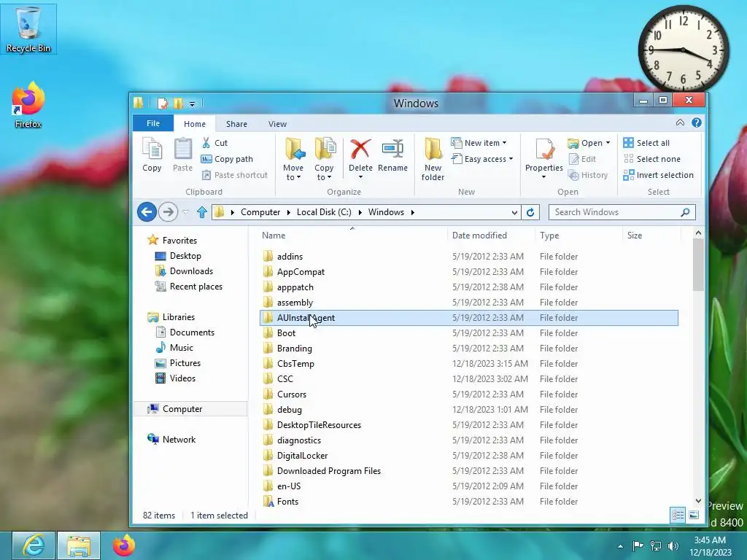Image resolution: width=747 pixels, height=560 pixels.
Task: Click the volume speaker tray icon
Action: 673,546
